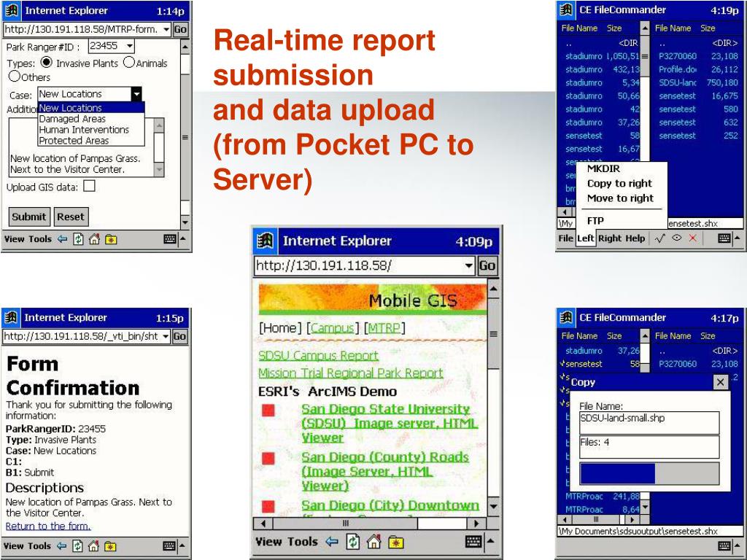The image size is (747, 560).
Task: Open the keyboard icon in the 4:19p FileCommander window
Action: (724, 238)
